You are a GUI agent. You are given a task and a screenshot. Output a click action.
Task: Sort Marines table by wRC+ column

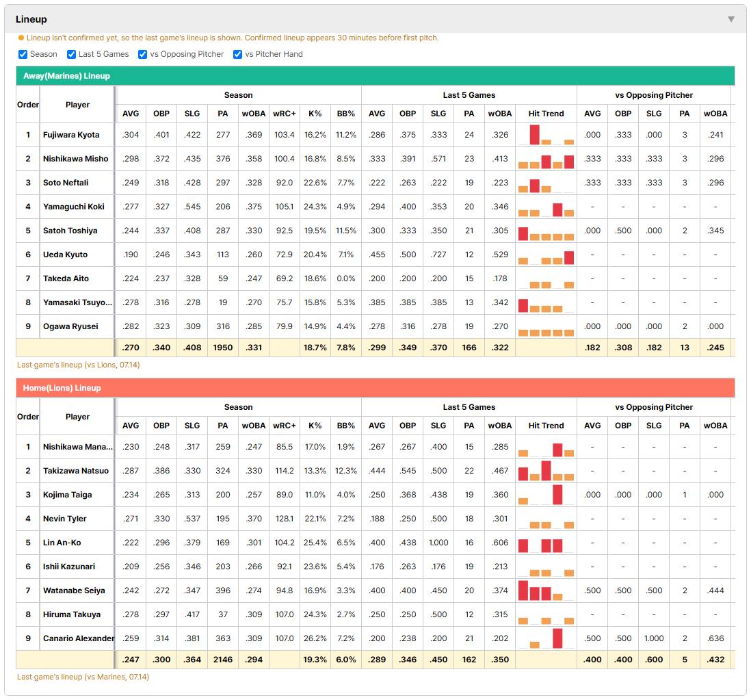(285, 114)
